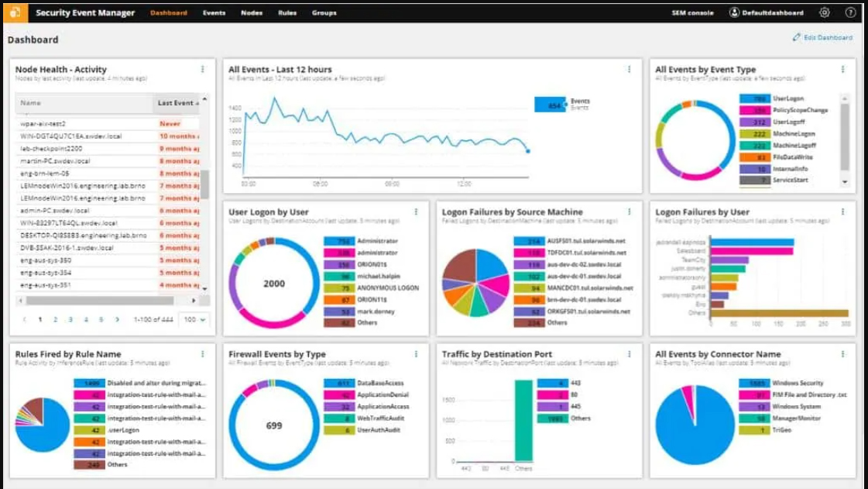This screenshot has height=489, width=868.
Task: Go to page 2 in Node Health pagination
Action: [x=55, y=319]
